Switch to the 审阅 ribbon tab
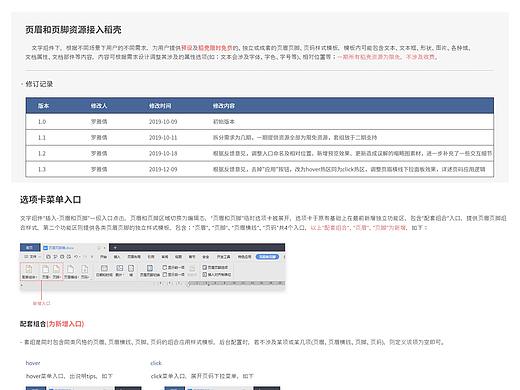Viewport: 520px width, 390px height. pos(165,257)
